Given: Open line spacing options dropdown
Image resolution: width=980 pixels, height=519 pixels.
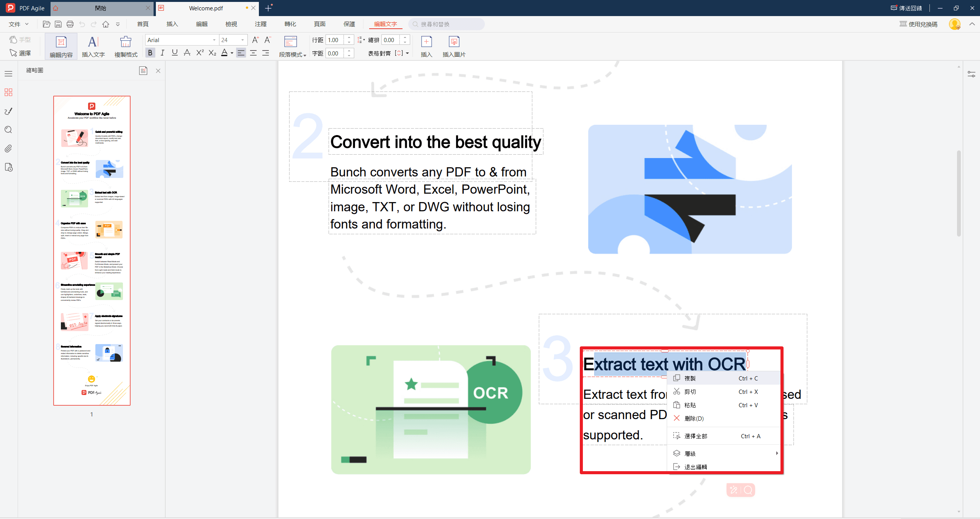Looking at the screenshot, I should point(361,40).
